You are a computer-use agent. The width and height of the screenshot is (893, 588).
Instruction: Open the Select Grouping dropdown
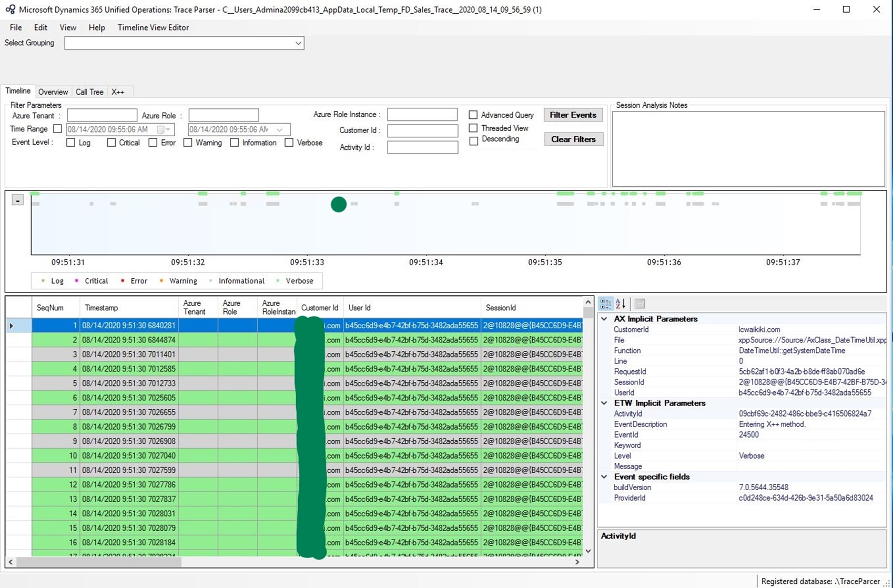[298, 43]
